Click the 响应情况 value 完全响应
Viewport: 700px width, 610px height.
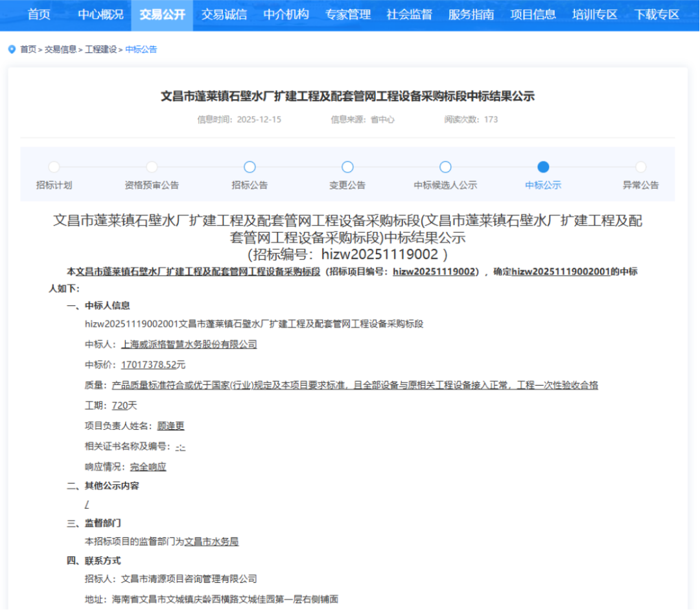(148, 467)
